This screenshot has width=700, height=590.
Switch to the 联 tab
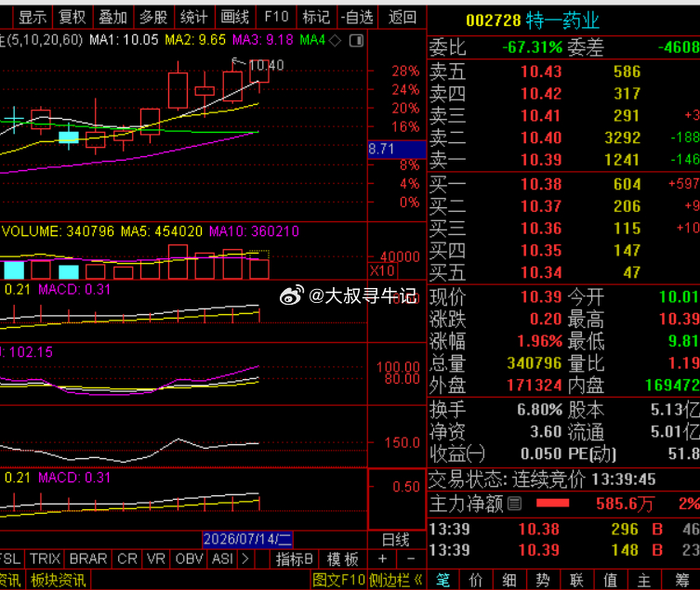point(576,580)
